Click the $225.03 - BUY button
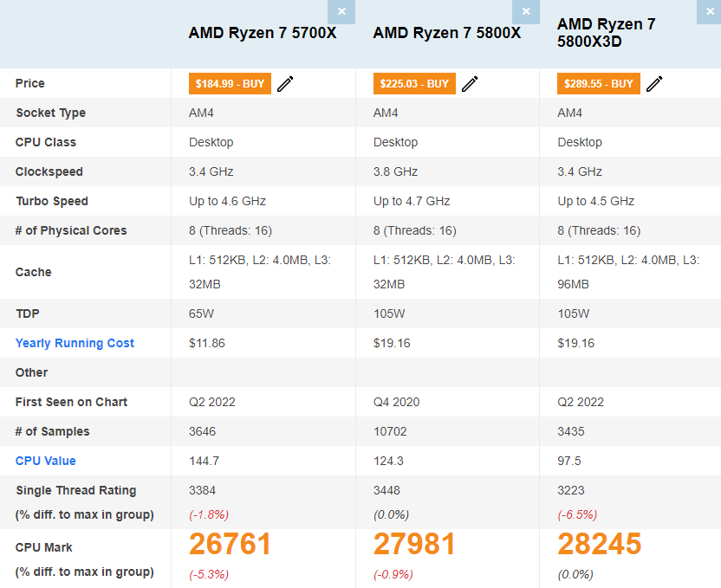Image resolution: width=721 pixels, height=588 pixels. 414,84
